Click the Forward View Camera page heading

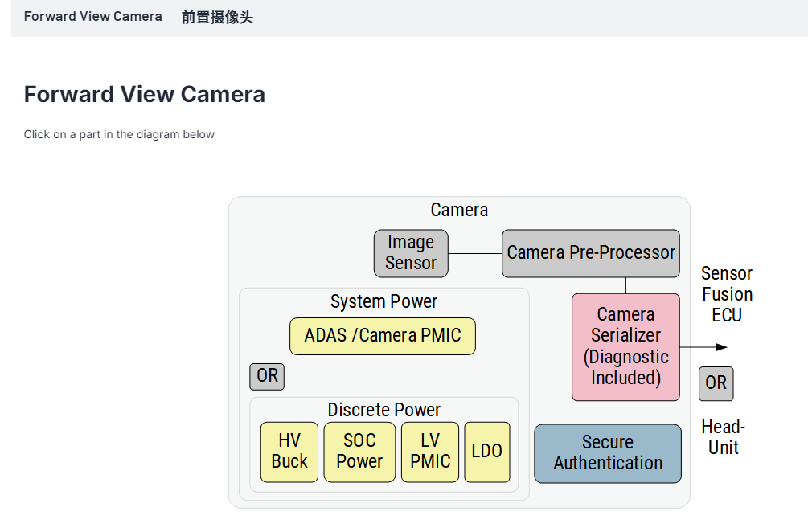pos(144,94)
